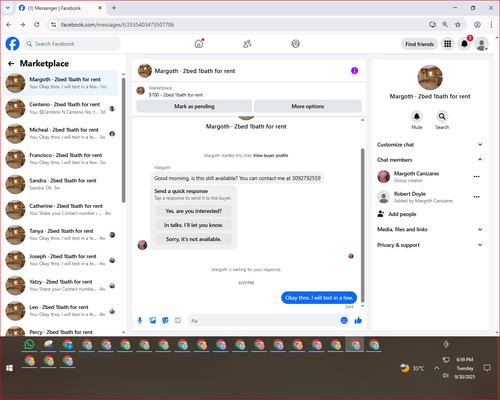The image size is (500, 400).
Task: Add people to the chat
Action: [x=397, y=214]
